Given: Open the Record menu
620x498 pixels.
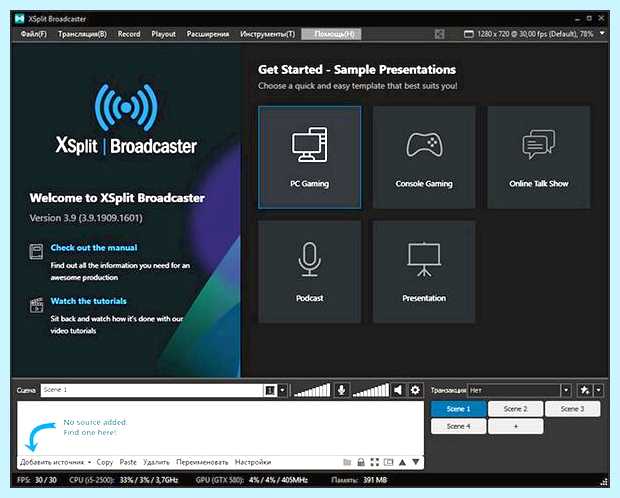Looking at the screenshot, I should (129, 34).
